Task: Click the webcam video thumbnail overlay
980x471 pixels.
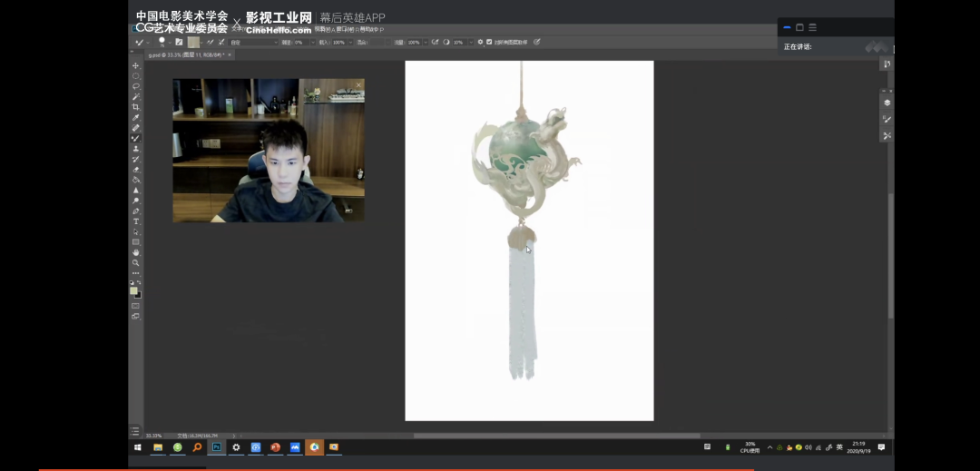Action: click(269, 151)
